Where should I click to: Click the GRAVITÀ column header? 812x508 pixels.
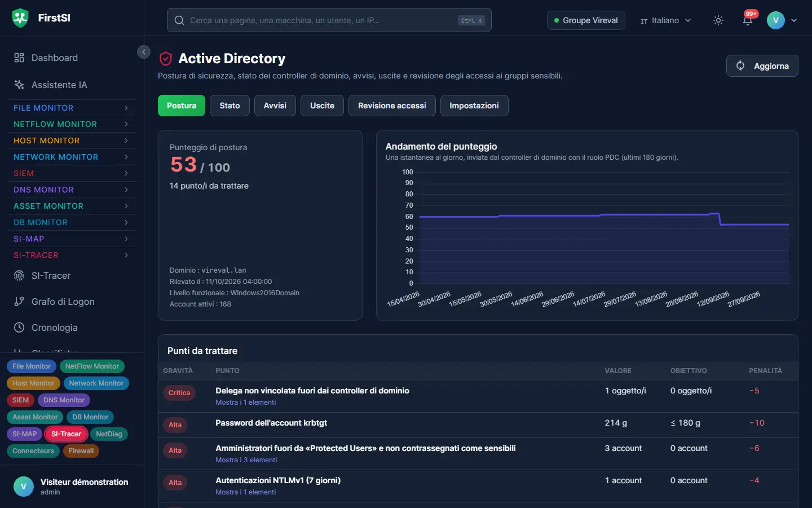[178, 371]
